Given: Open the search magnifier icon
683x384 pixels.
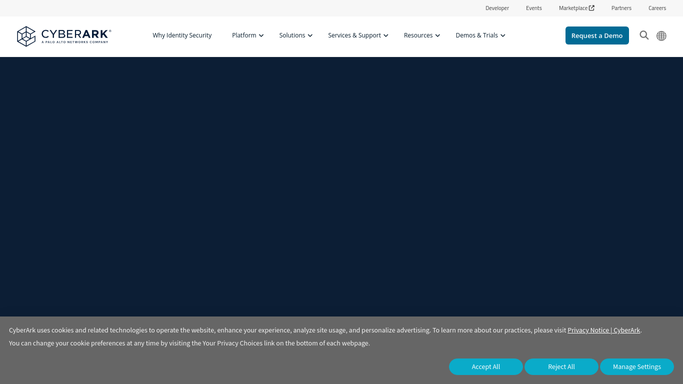Looking at the screenshot, I should [x=644, y=35].
